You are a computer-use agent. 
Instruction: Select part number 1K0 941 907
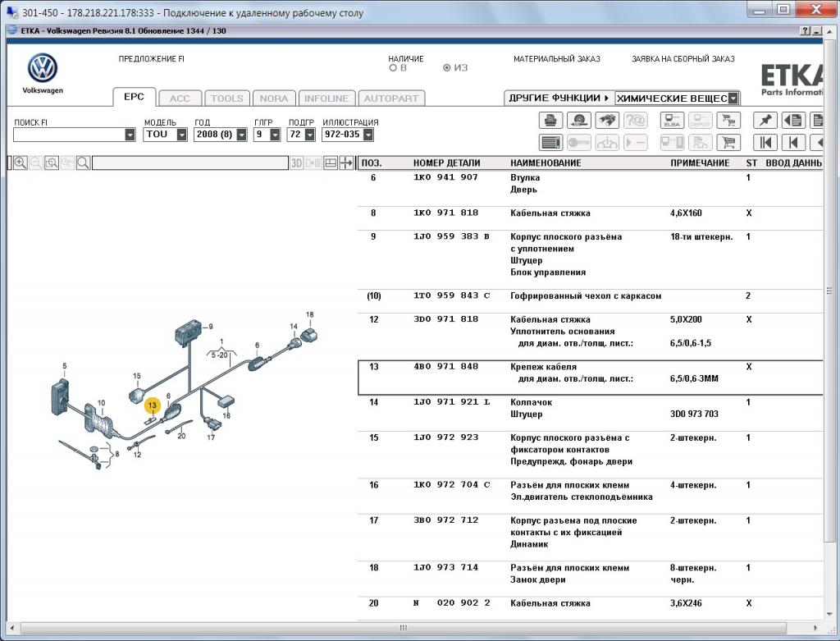click(445, 177)
